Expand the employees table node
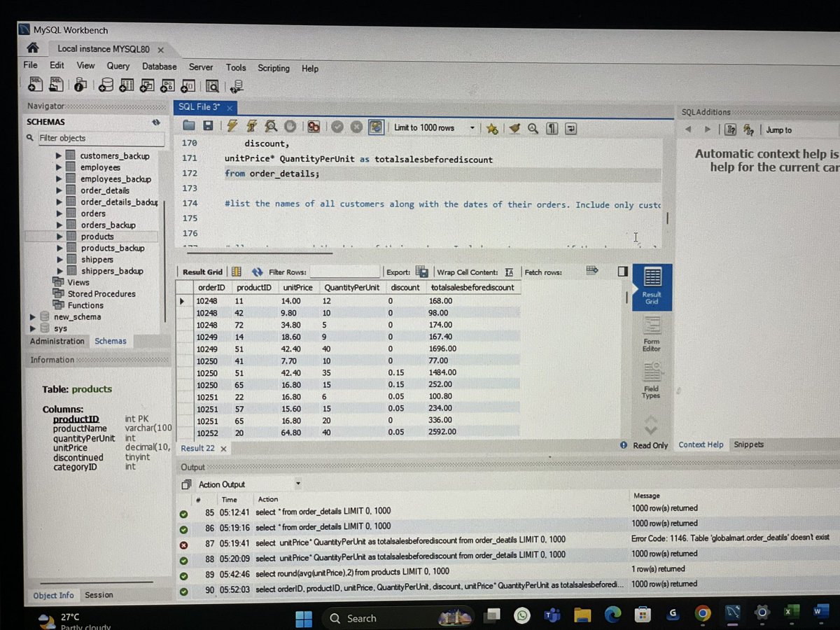The image size is (840, 630). click(59, 167)
